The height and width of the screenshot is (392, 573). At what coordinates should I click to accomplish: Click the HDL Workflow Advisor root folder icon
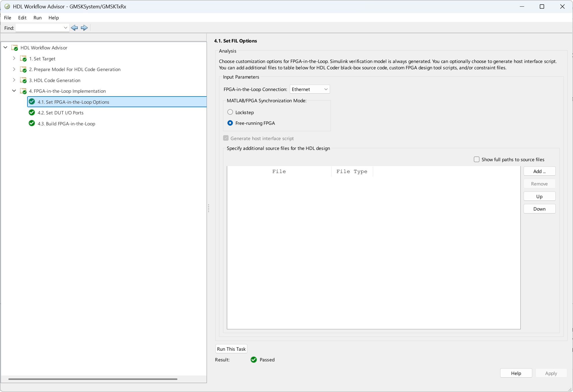tap(14, 48)
